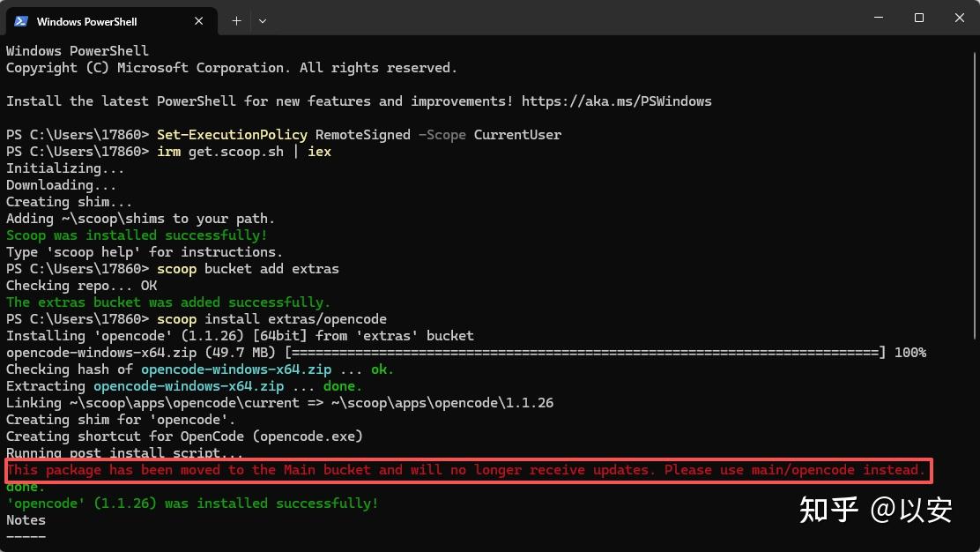Click the red highlighted Main bucket warning

tap(469, 470)
